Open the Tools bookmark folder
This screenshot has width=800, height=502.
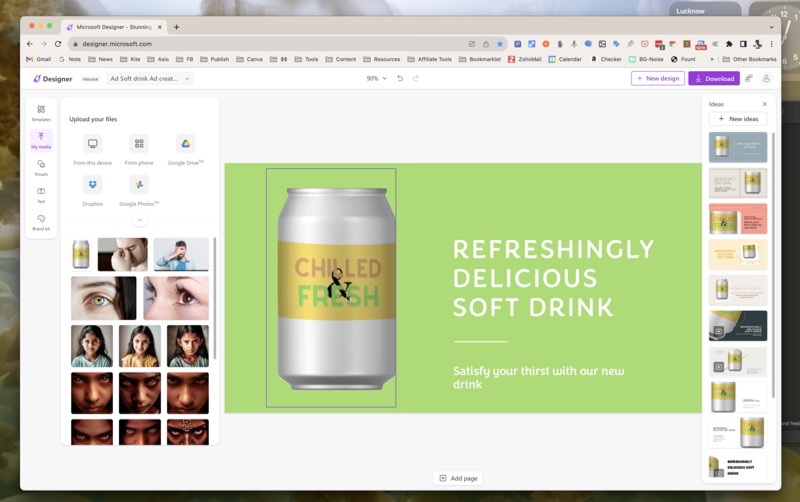(306, 59)
